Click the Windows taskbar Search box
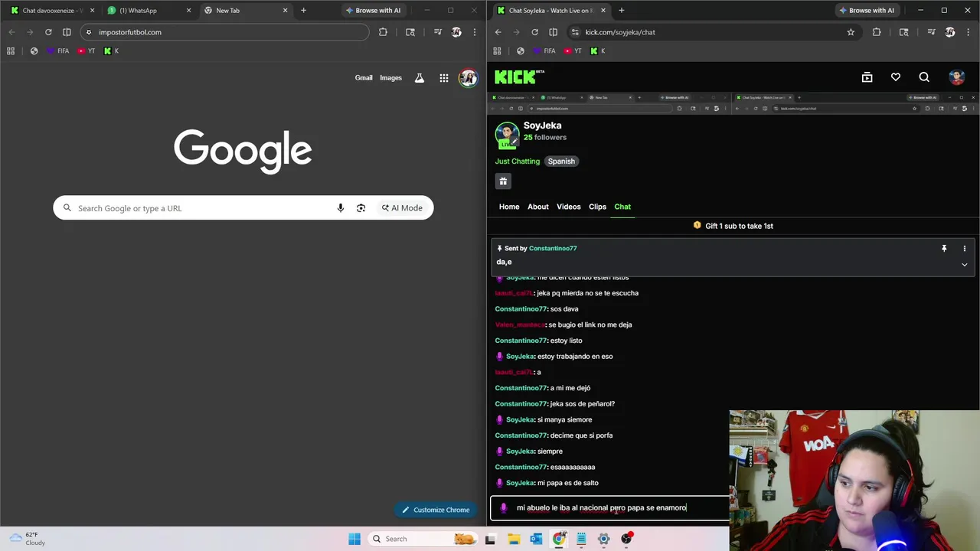Image resolution: width=980 pixels, height=551 pixels. coord(421,539)
